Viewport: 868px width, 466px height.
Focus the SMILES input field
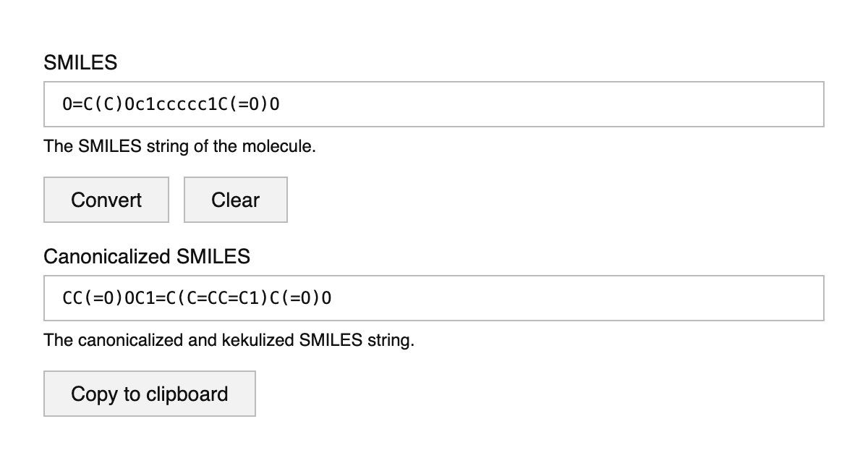point(434,104)
